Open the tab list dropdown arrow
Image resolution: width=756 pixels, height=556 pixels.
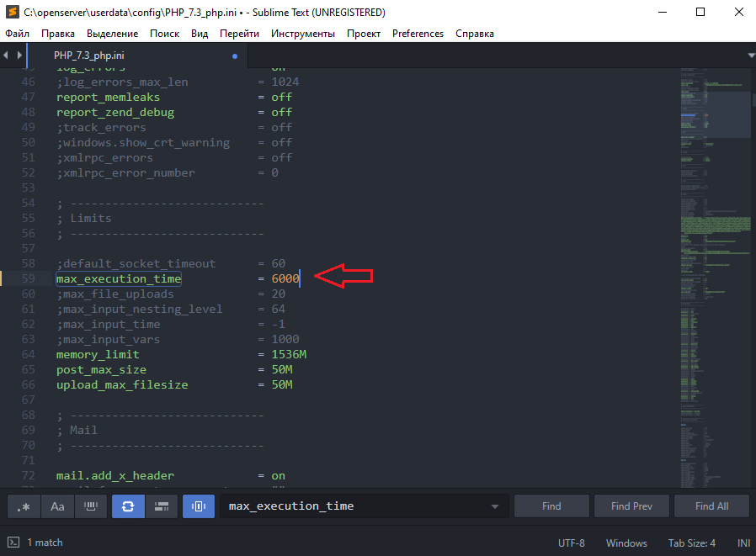[750, 56]
